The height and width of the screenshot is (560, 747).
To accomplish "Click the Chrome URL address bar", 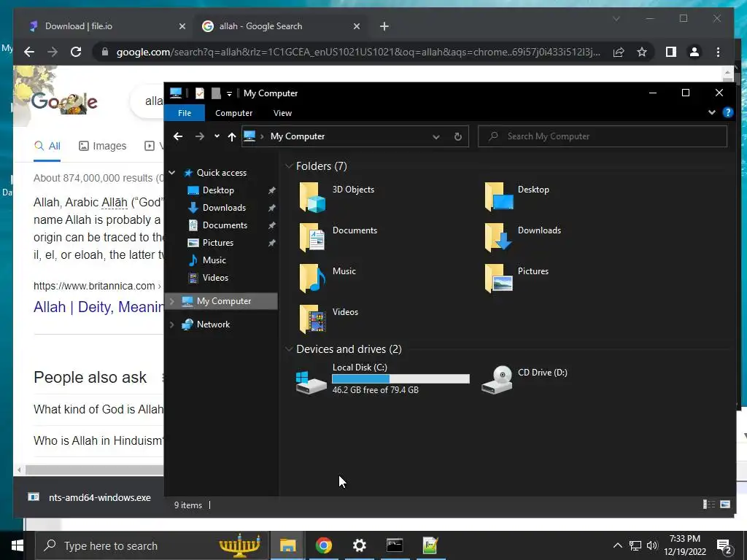I will pos(358,52).
